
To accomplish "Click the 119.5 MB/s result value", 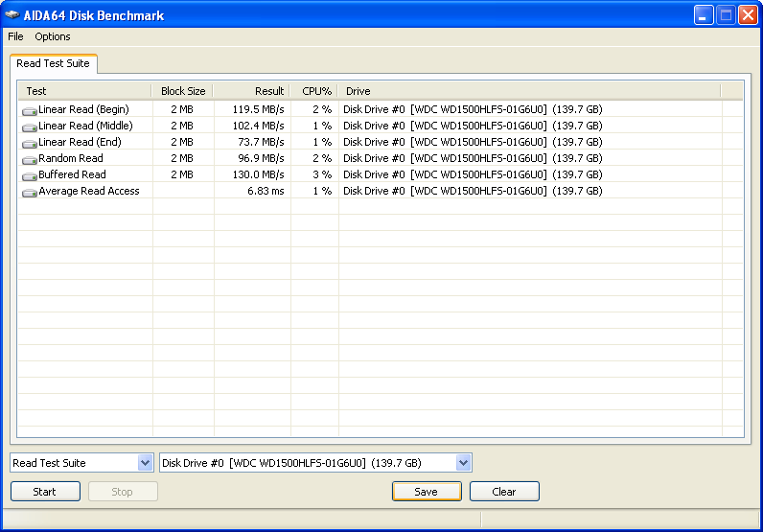I will pos(258,109).
